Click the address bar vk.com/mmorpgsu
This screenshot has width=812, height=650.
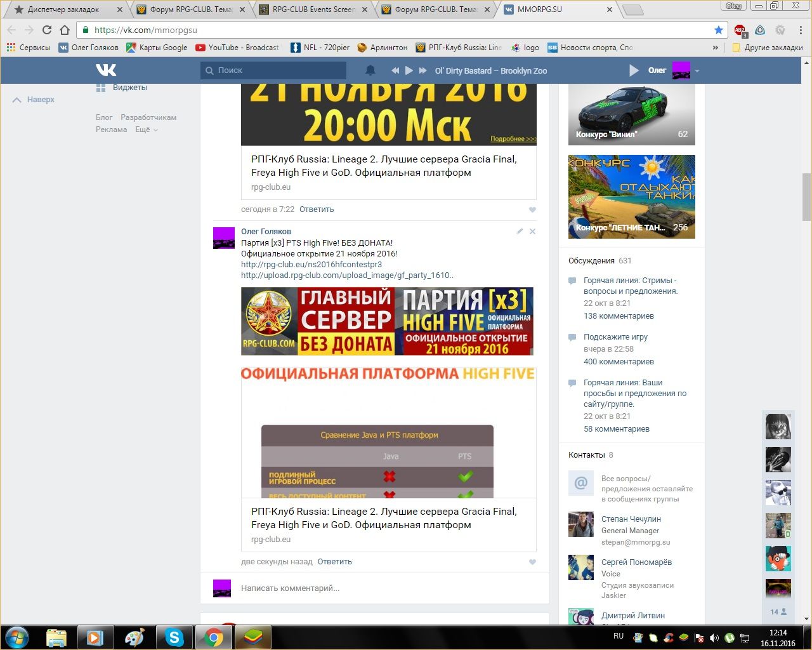tap(401, 30)
